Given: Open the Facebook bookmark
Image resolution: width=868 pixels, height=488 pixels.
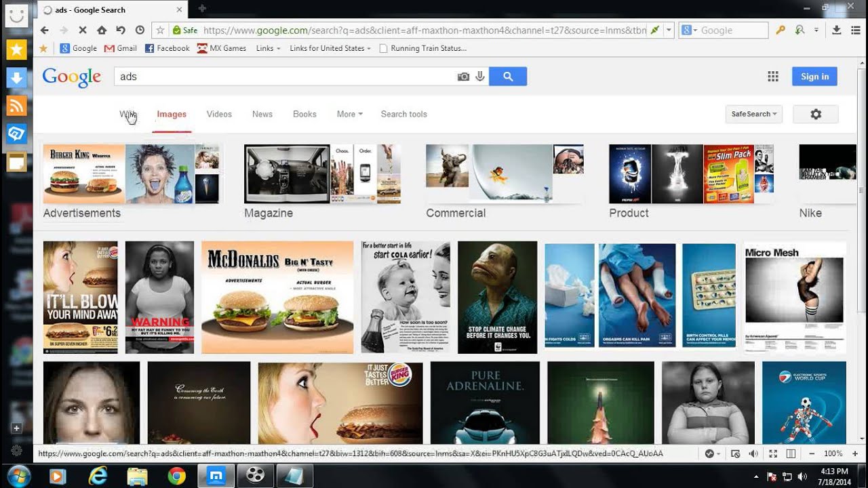Looking at the screenshot, I should tap(167, 48).
